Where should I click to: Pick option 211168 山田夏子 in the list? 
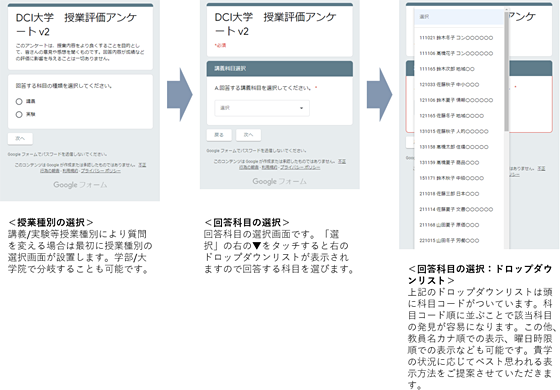[x=459, y=225]
